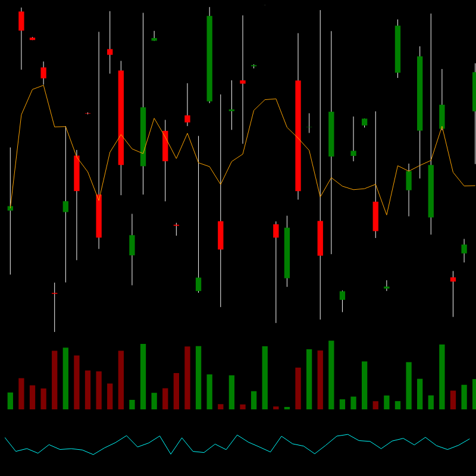Screen dimensions: 476x476
Task: Click the rightmost red candle in price chart
Action: pyautogui.click(x=453, y=279)
